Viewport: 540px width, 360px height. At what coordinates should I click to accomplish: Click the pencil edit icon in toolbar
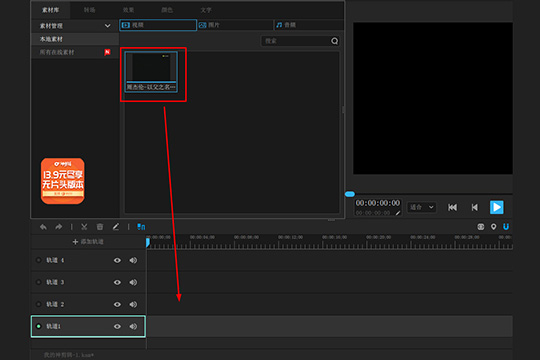[116, 227]
